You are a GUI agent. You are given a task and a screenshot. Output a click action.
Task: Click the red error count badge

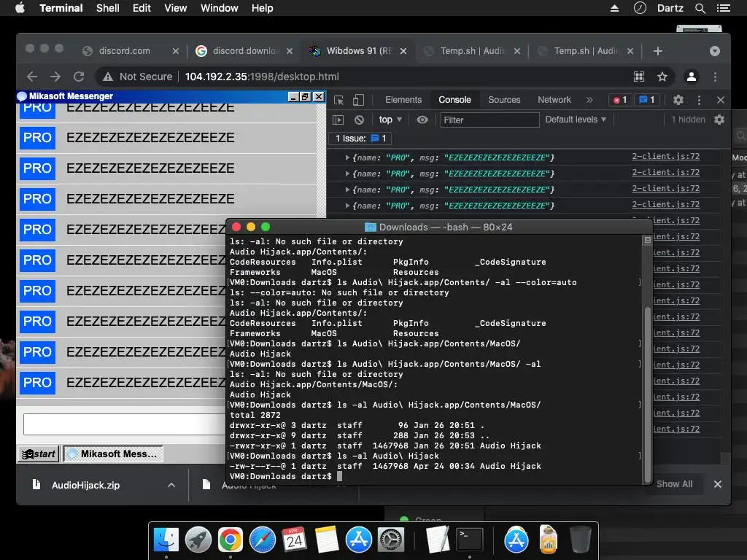620,100
